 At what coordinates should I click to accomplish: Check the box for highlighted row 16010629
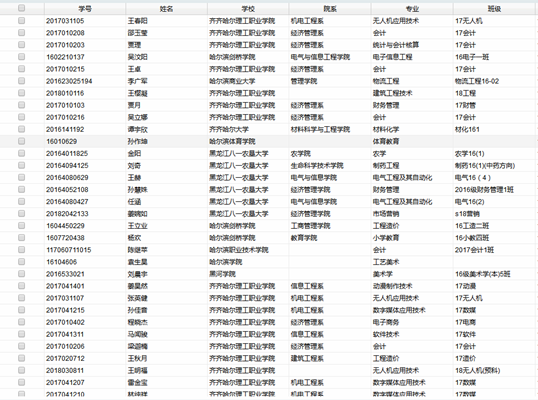point(21,141)
